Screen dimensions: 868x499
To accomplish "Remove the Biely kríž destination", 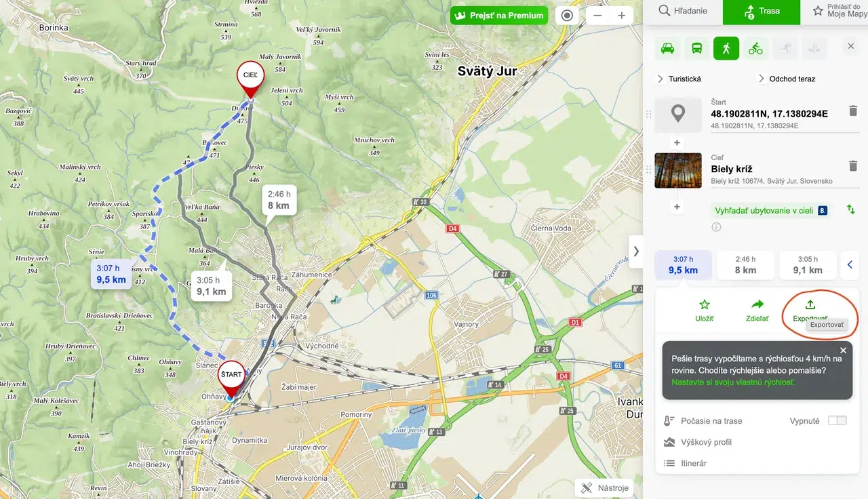I will click(853, 166).
